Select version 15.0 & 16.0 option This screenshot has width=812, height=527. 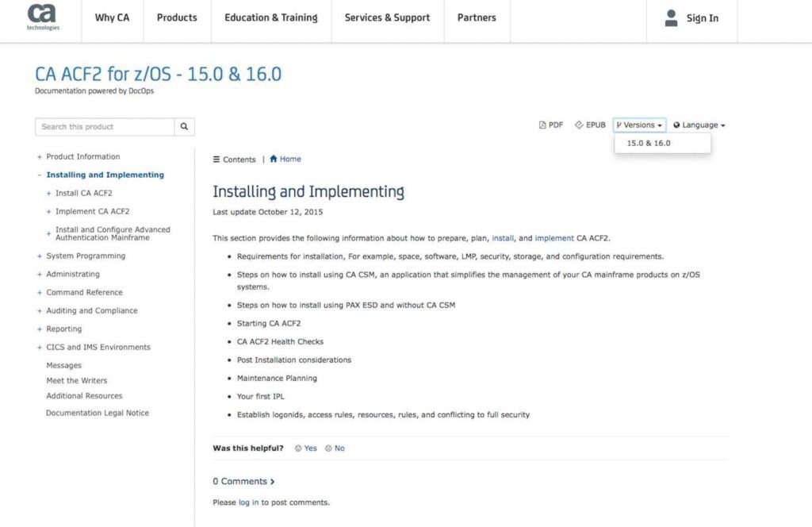pos(649,144)
